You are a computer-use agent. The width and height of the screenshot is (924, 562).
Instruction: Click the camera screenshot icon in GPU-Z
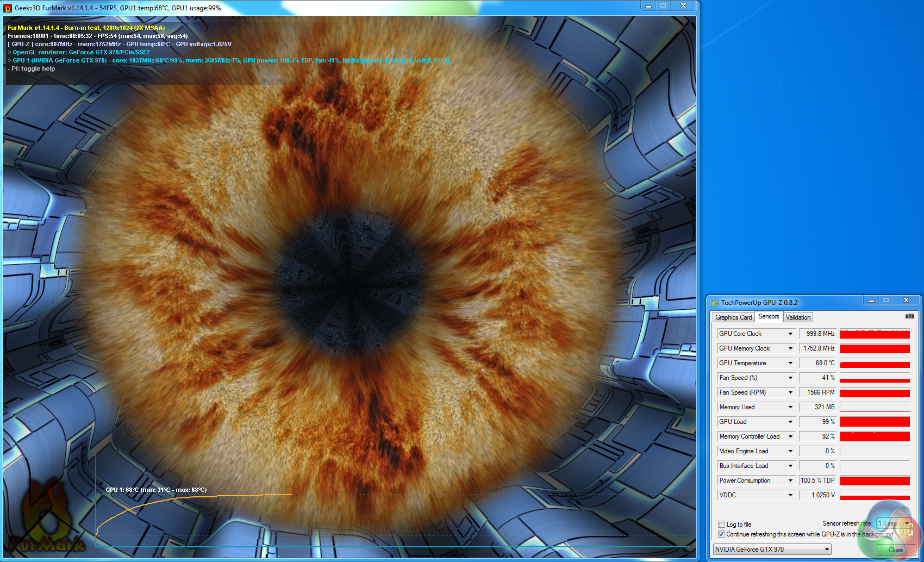[909, 316]
